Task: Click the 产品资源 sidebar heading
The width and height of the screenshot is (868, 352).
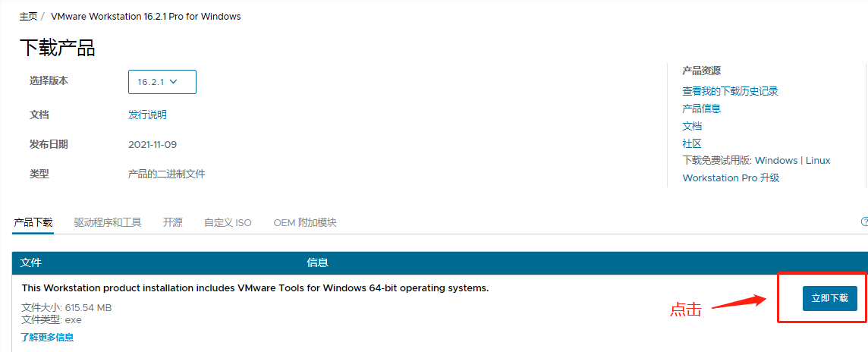Action: click(701, 71)
